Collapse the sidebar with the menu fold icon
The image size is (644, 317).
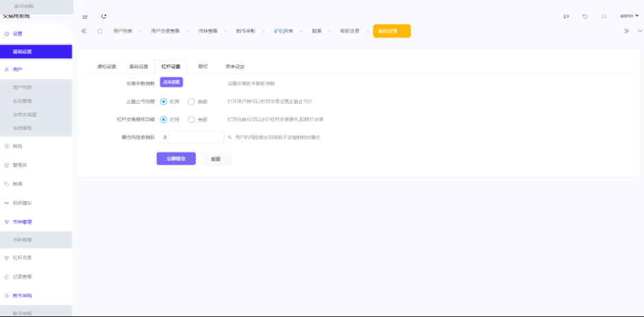84,16
